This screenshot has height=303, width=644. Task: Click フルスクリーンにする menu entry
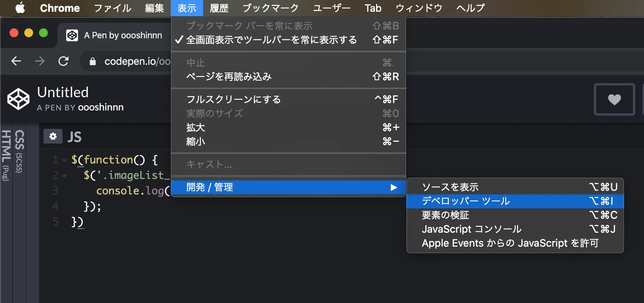coord(233,99)
